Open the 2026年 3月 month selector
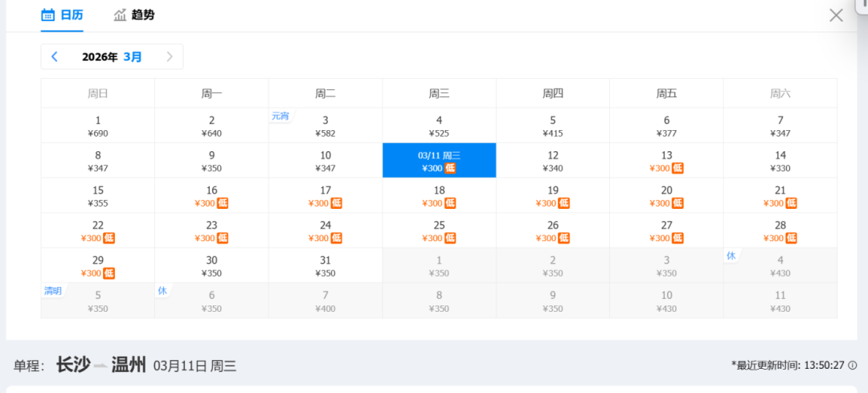868x393 pixels. pos(112,57)
